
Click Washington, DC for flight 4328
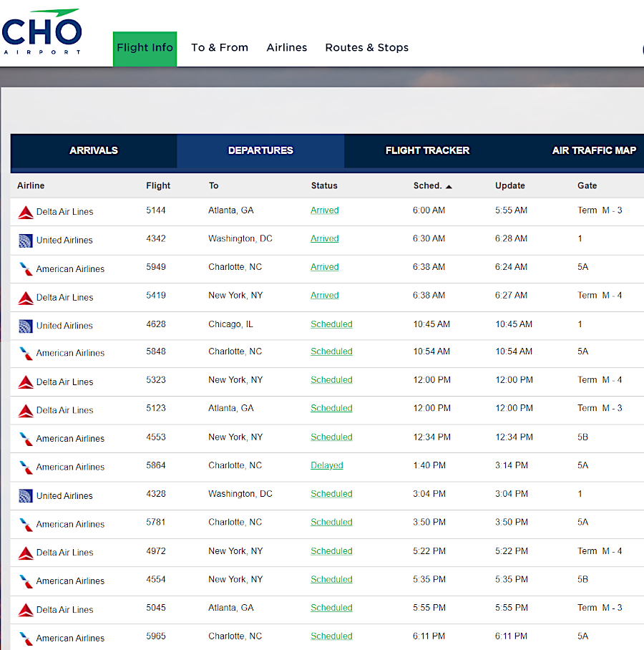pos(240,494)
